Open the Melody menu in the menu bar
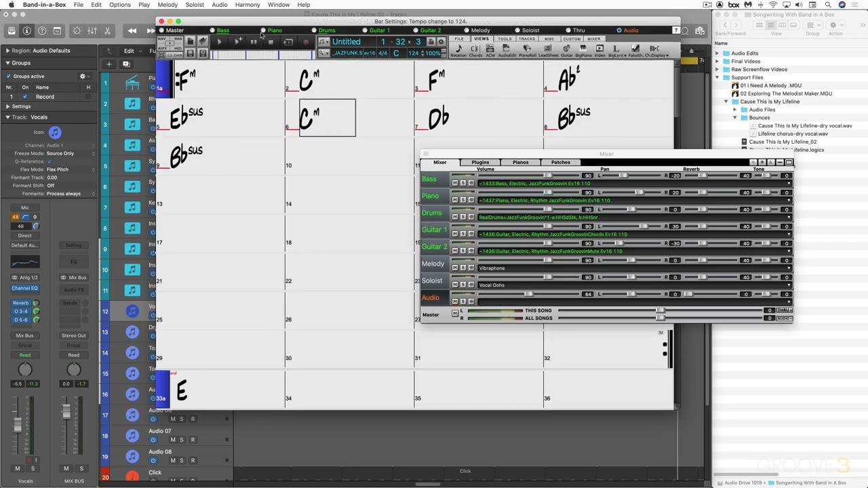Image resolution: width=868 pixels, height=488 pixels. pyautogui.click(x=167, y=5)
